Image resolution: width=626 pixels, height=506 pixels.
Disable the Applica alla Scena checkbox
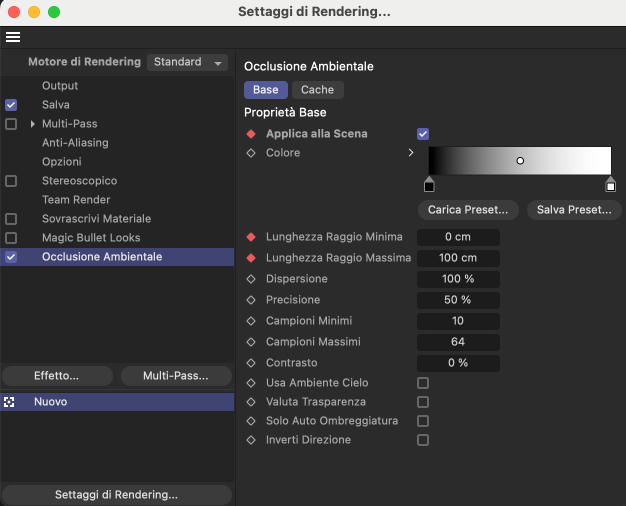pos(423,134)
